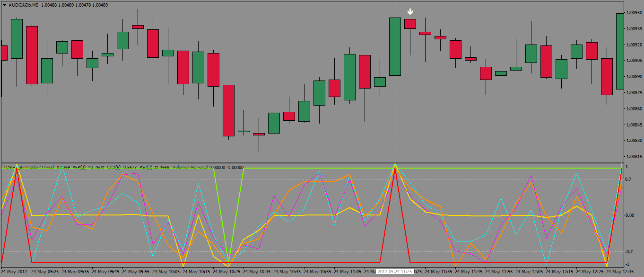Click the small red candle below the arrow
Screen dimensions: 644x277
point(410,24)
